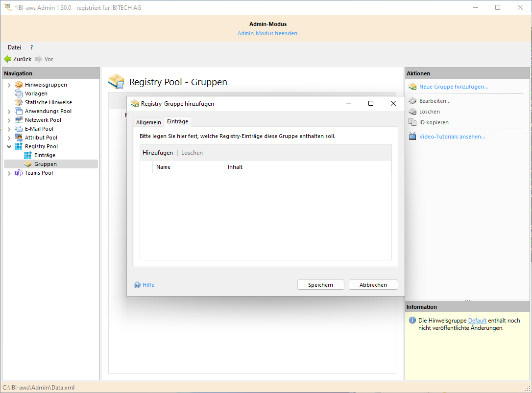Click the Vorlagen icon in the tree
Viewport: 532px width, 393px height.
[19, 93]
